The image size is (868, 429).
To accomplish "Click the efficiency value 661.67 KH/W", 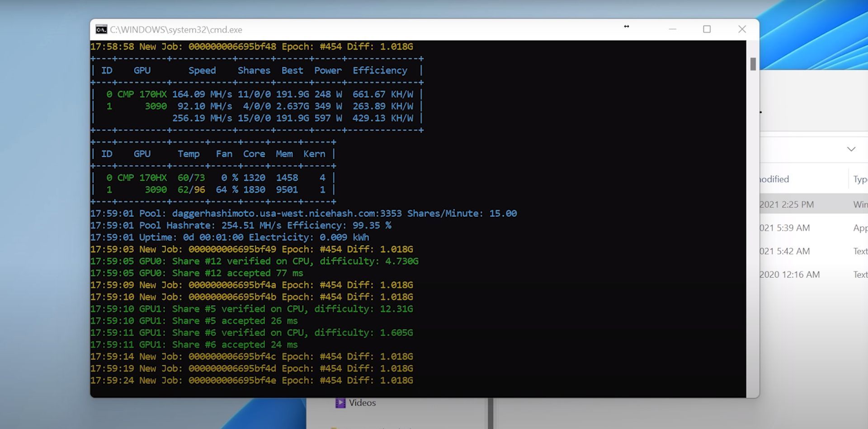I will 383,94.
